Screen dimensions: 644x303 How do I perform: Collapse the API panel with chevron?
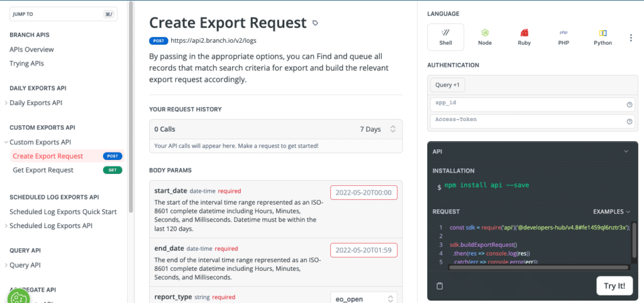(626, 151)
